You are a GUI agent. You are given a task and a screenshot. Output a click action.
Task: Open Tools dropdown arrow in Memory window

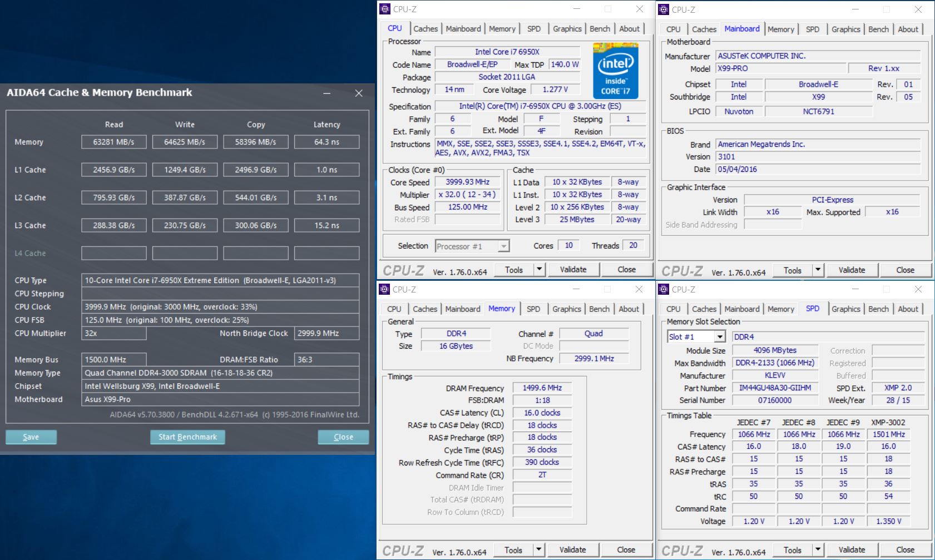pos(538,550)
